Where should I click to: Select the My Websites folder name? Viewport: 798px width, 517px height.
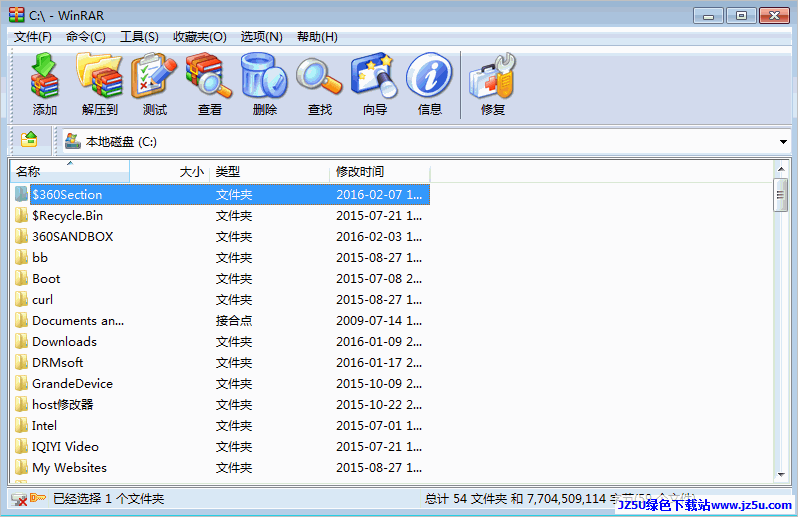pos(69,468)
